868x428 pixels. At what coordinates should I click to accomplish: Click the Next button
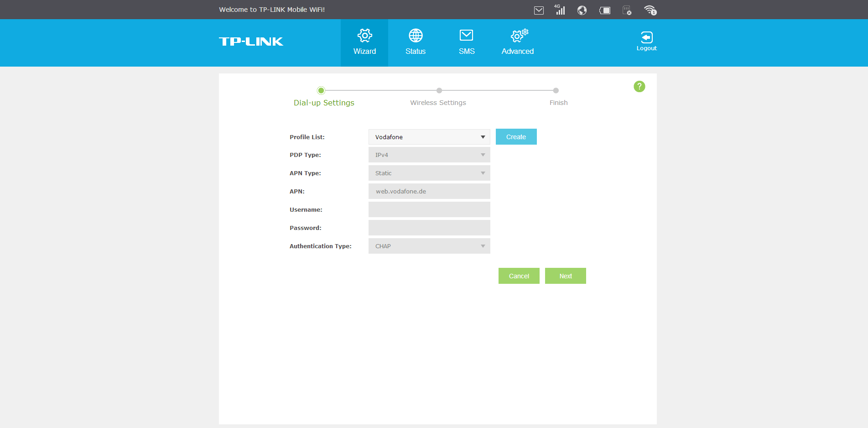pyautogui.click(x=565, y=276)
